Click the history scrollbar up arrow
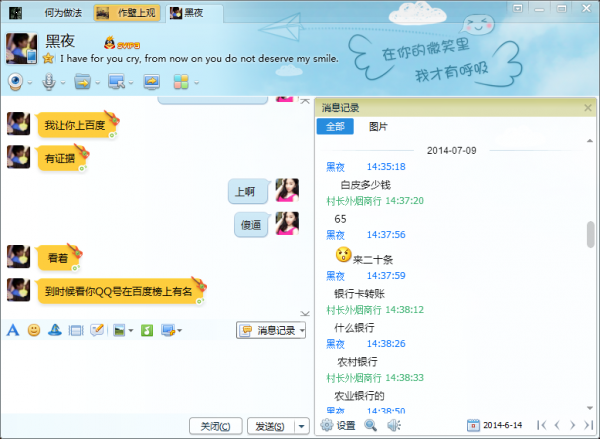The width and height of the screenshot is (600, 439). pos(590,141)
